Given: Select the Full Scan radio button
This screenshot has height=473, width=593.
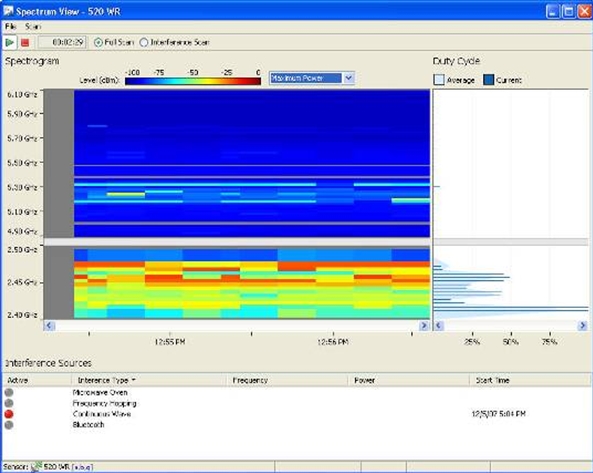Looking at the screenshot, I should [x=98, y=42].
